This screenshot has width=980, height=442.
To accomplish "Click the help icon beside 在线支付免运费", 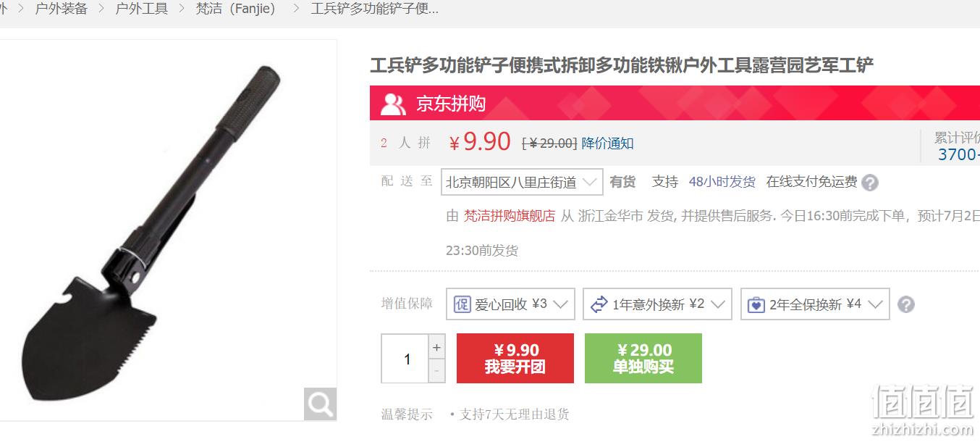I will point(870,183).
